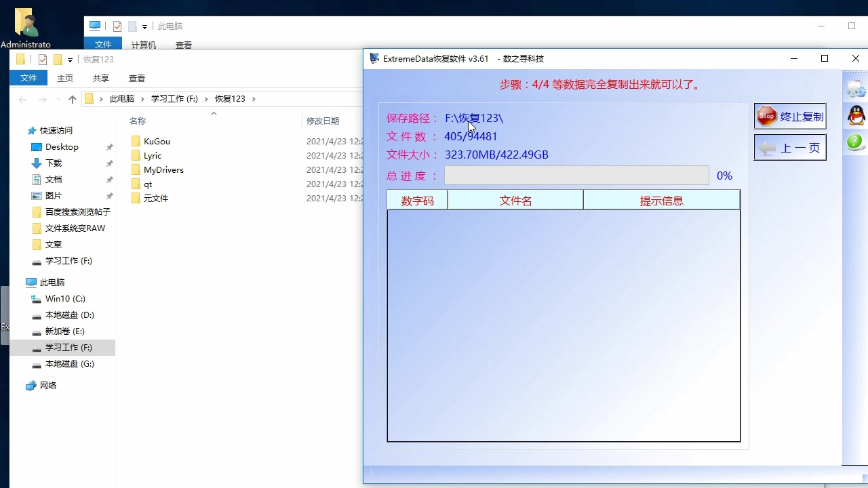Open 文件系统变RAW folder in sidebar
The height and width of the screenshot is (488, 868).
click(68, 228)
